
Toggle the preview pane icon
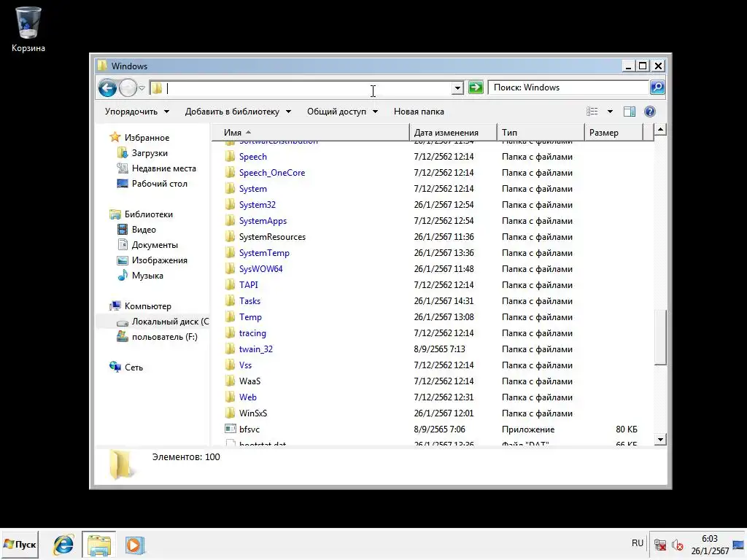pyautogui.click(x=630, y=112)
